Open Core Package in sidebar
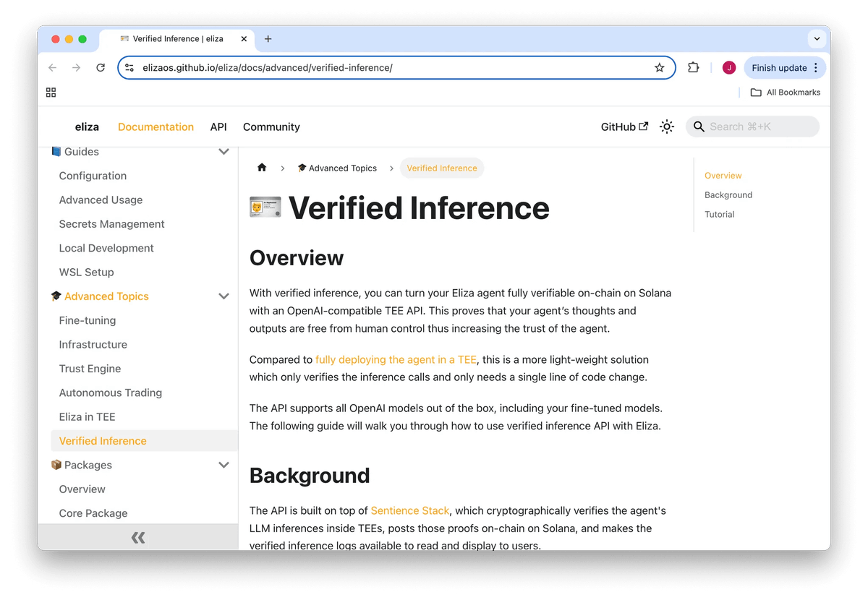This screenshot has width=868, height=600. coord(93,513)
